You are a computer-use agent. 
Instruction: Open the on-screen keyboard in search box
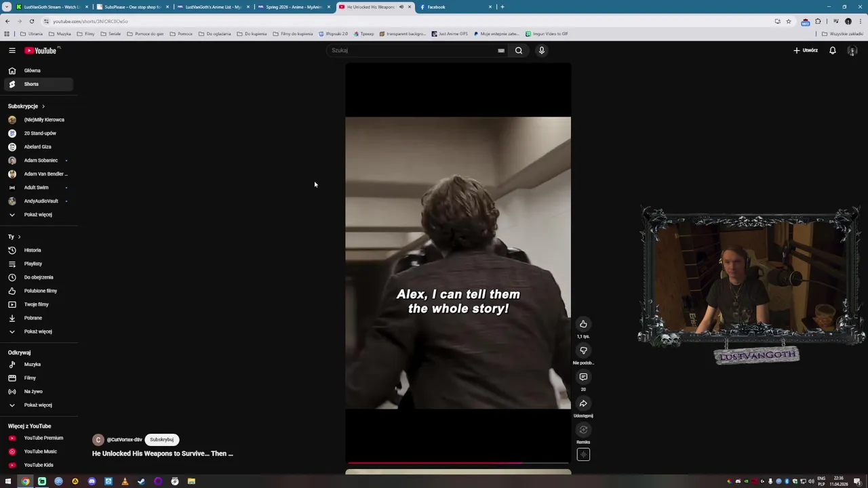(501, 50)
